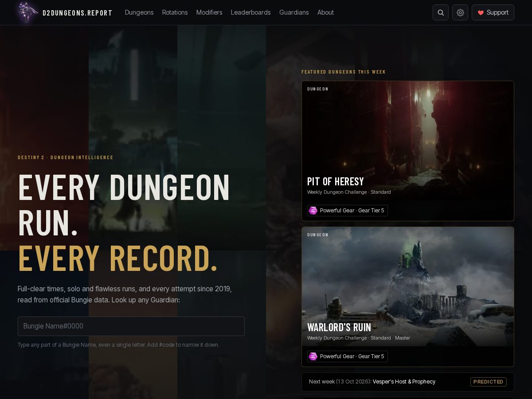This screenshot has width=532, height=399.
Task: Open the Rotations nav item
Action: point(175,12)
